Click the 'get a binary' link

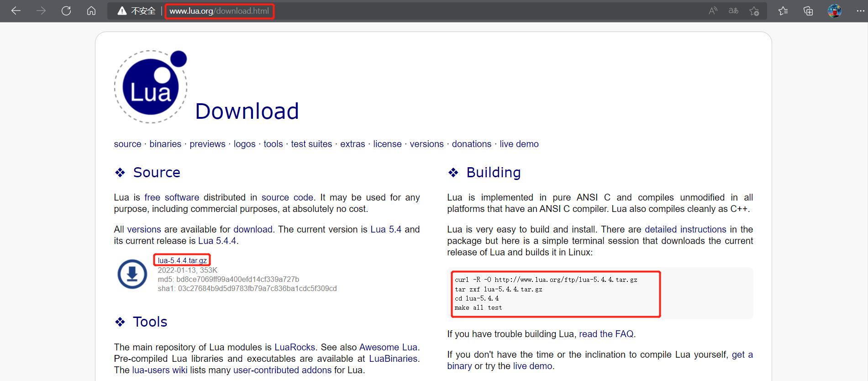742,355
